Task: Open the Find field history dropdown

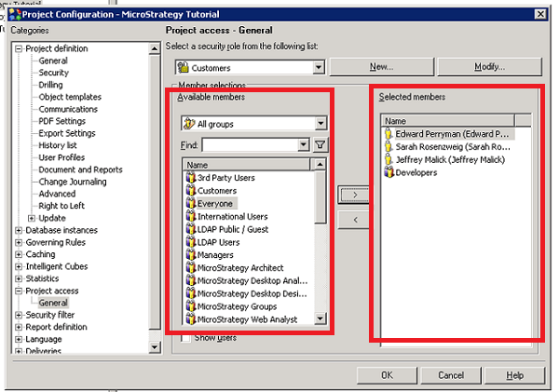Action: (x=304, y=144)
